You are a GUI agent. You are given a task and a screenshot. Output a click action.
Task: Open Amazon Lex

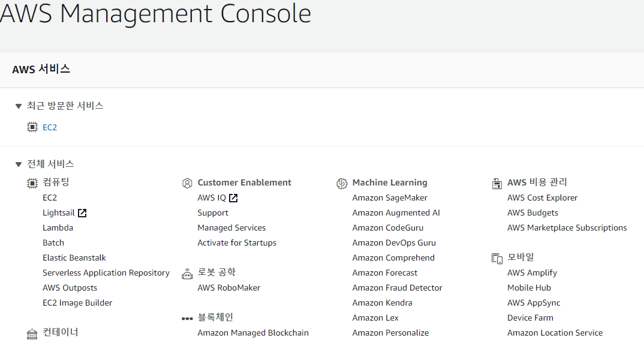tap(375, 318)
